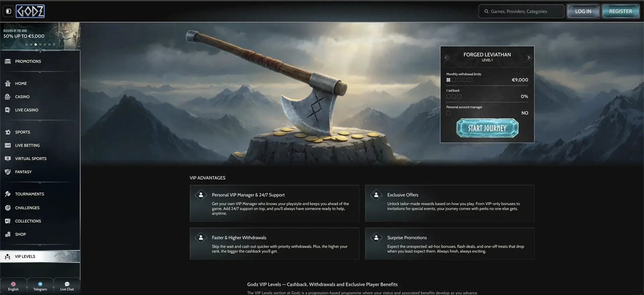Click the first Cashback level box

[x=448, y=96]
